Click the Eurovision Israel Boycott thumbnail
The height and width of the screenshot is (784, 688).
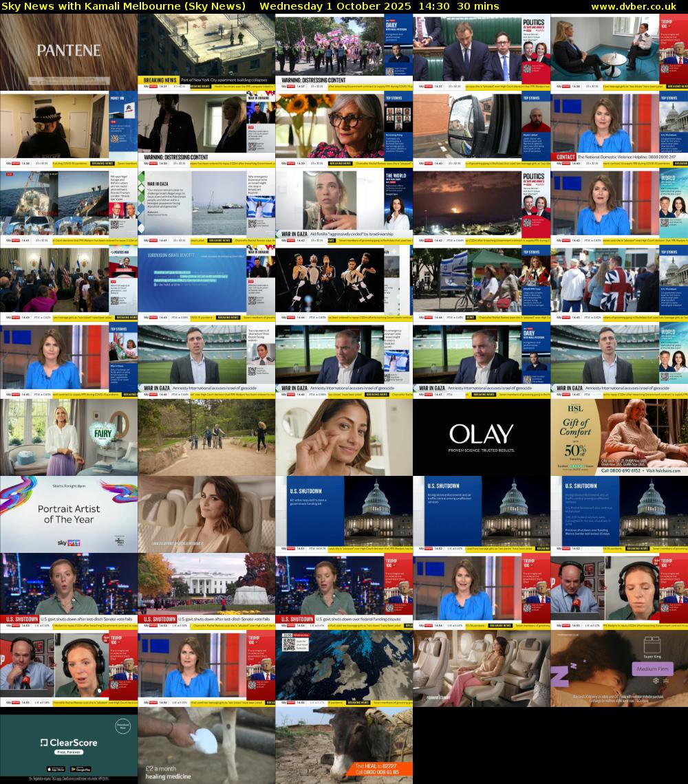pos(206,283)
